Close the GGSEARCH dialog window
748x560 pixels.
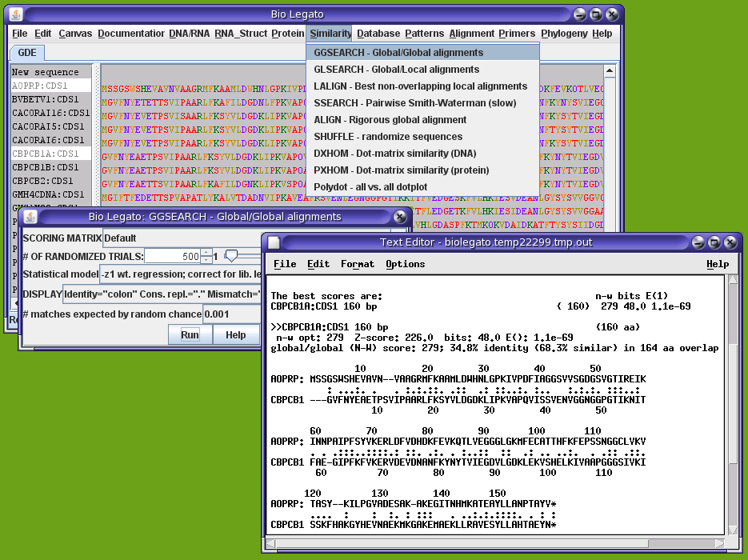click(x=400, y=217)
